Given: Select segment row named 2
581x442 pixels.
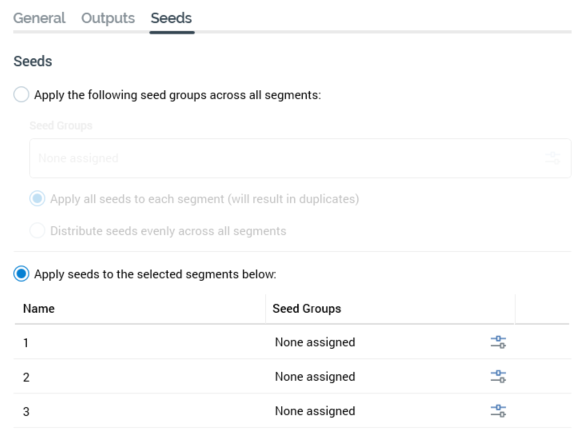Looking at the screenshot, I should coord(292,377).
